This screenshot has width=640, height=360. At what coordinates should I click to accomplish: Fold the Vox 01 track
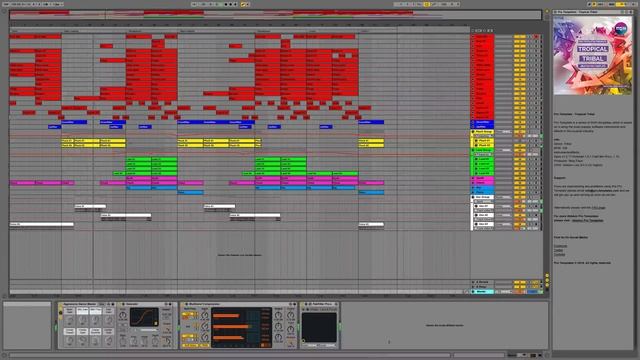(476, 206)
